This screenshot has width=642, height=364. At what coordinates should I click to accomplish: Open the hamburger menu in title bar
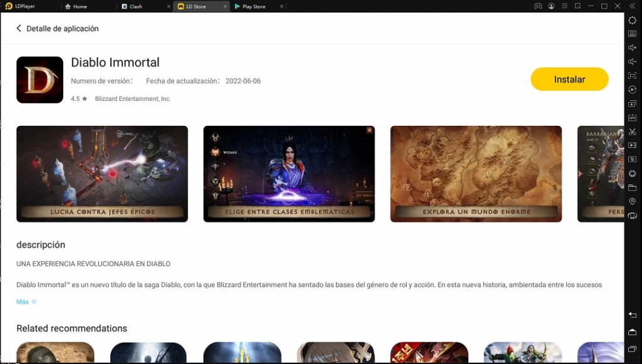pyautogui.click(x=565, y=6)
